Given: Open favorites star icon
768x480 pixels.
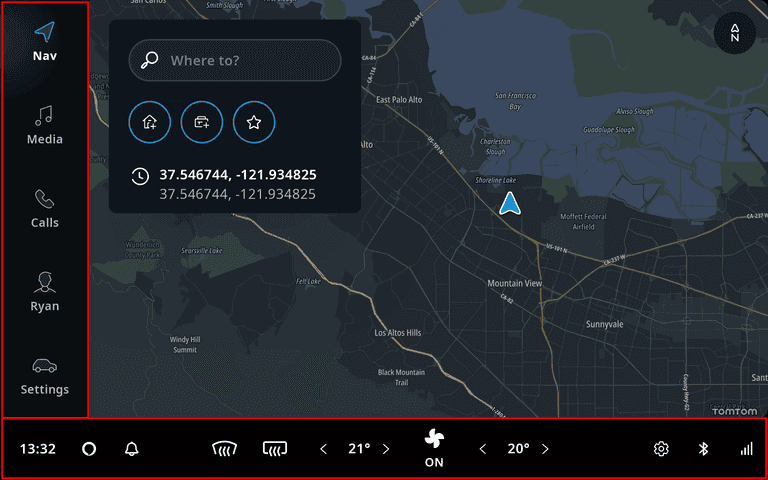Looking at the screenshot, I should pyautogui.click(x=254, y=122).
